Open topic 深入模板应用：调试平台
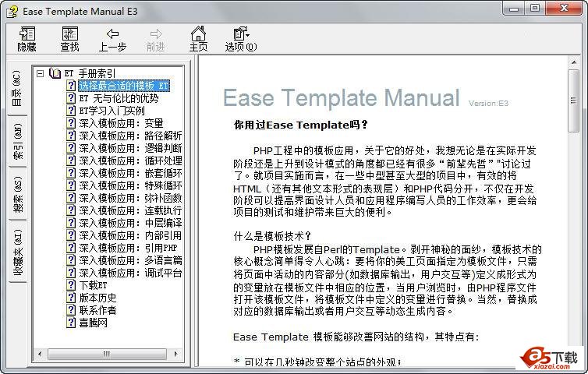The height and width of the screenshot is (374, 588). tap(130, 273)
